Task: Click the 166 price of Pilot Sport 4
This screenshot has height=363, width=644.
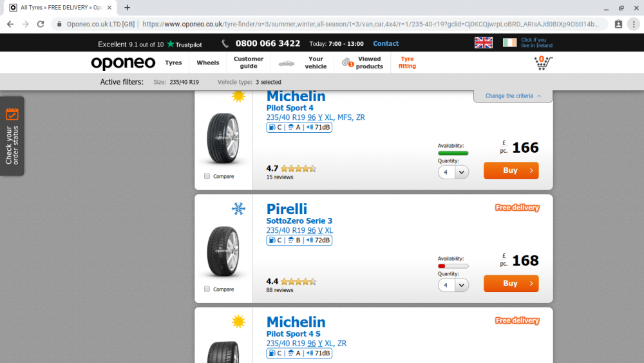Action: [526, 148]
